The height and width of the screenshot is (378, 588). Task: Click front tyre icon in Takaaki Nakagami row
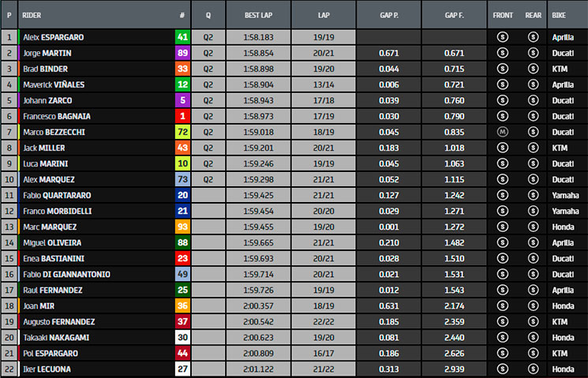pyautogui.click(x=503, y=337)
